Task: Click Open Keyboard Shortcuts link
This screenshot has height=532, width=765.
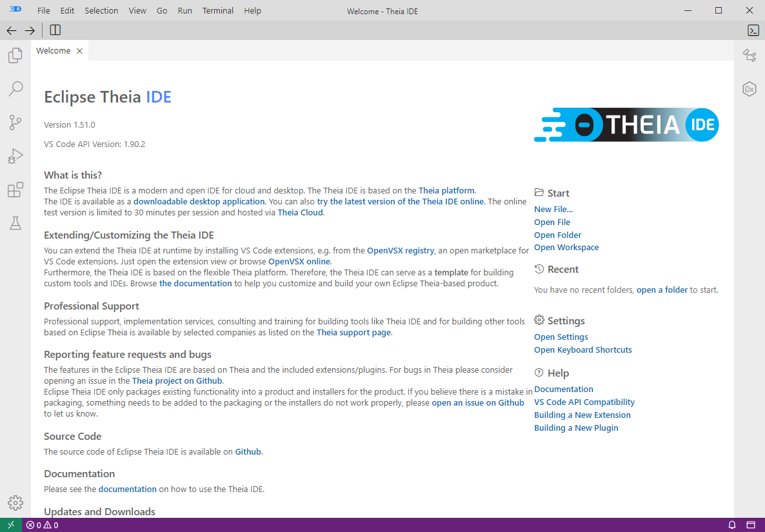Action: click(x=583, y=350)
